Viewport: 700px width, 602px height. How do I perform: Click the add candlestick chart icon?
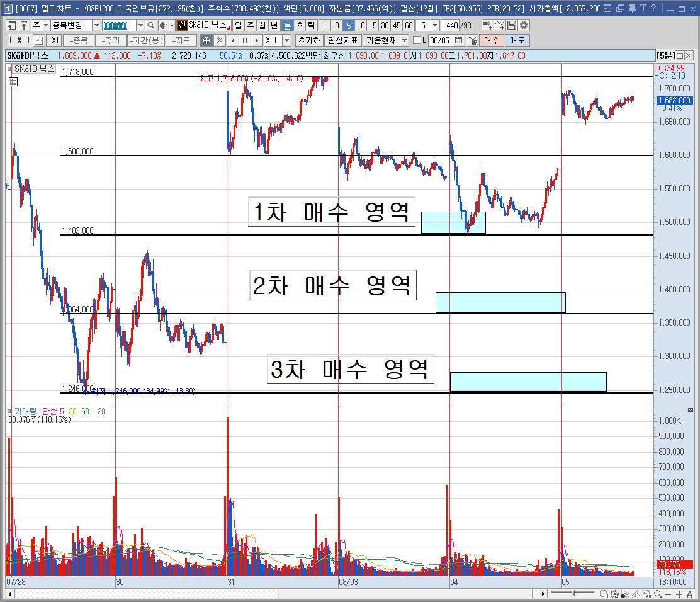(x=487, y=25)
